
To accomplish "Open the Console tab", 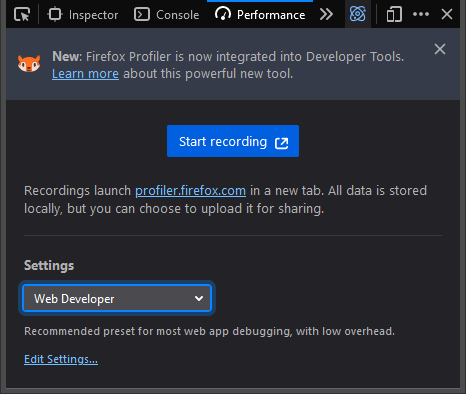I will coord(167,15).
